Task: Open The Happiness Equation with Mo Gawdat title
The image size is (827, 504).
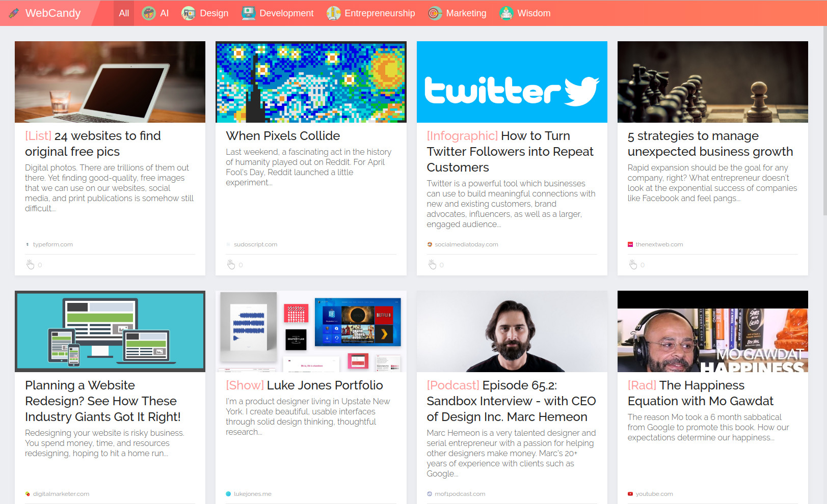Action: point(701,393)
